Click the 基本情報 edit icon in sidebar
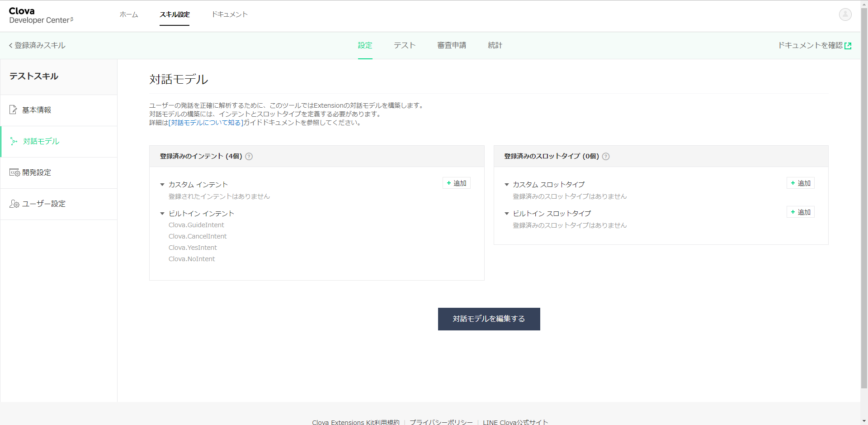Screen dimensions: 868x425 (14, 110)
